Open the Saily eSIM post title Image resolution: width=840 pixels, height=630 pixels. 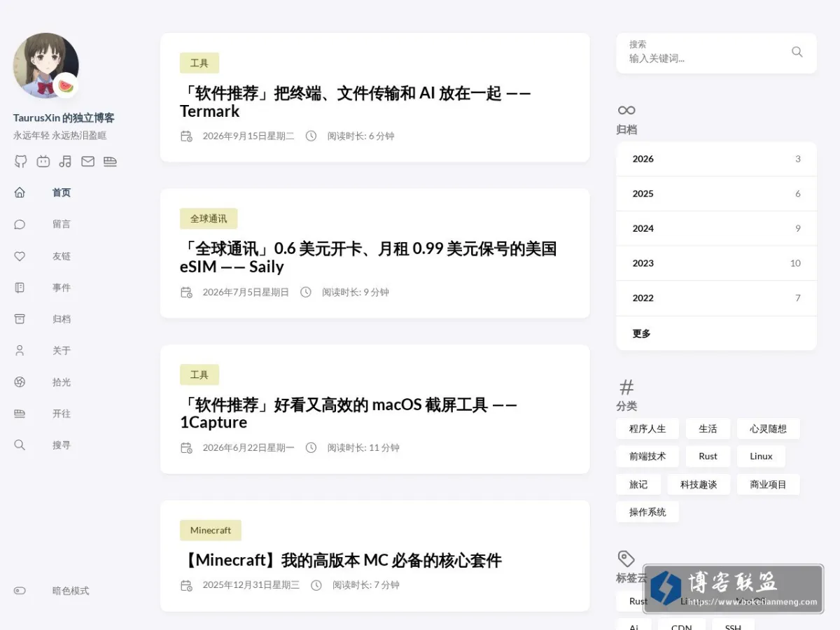[x=369, y=258]
